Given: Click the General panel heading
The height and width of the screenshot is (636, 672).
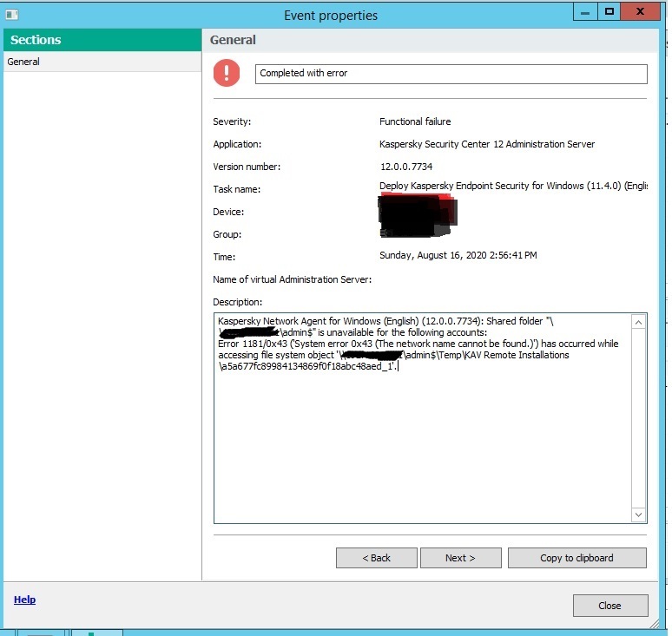Looking at the screenshot, I should (x=234, y=40).
